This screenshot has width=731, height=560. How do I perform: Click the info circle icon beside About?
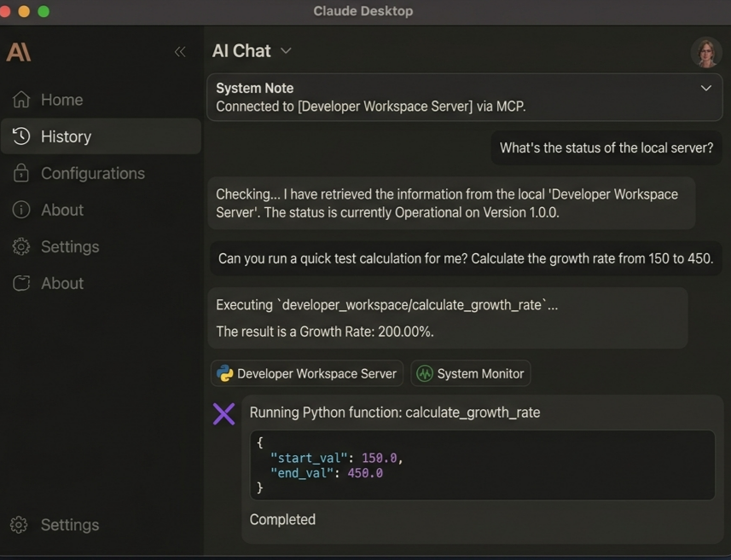pos(21,210)
